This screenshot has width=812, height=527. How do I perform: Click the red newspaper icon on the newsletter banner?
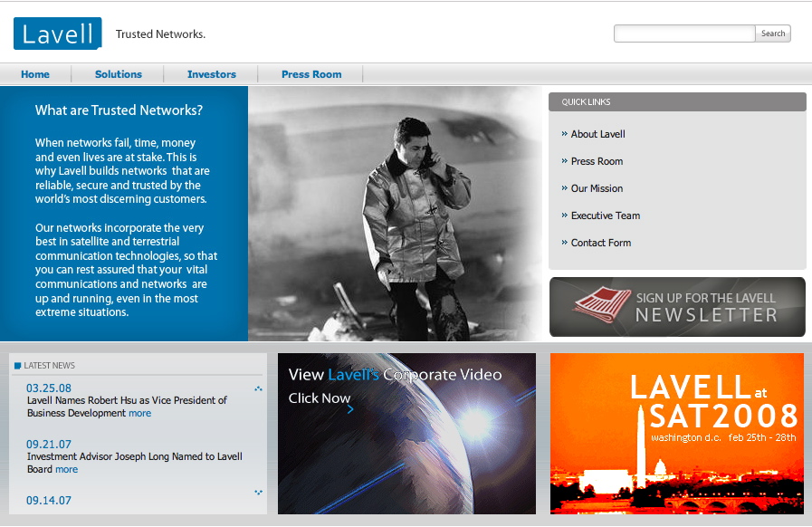point(600,306)
